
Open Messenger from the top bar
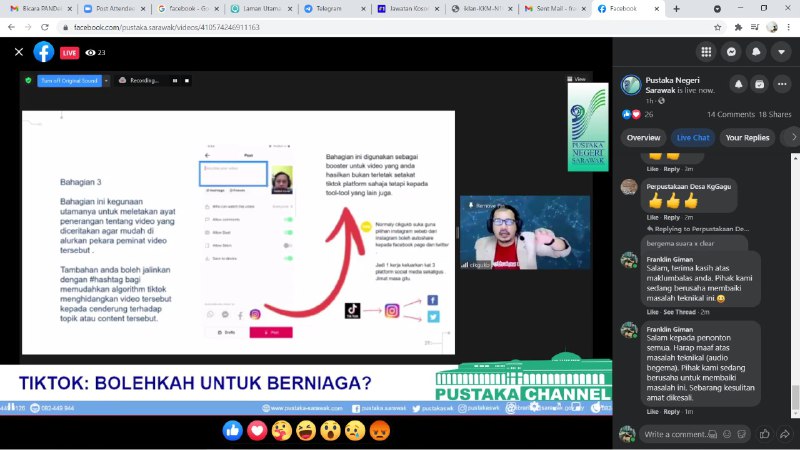point(731,52)
